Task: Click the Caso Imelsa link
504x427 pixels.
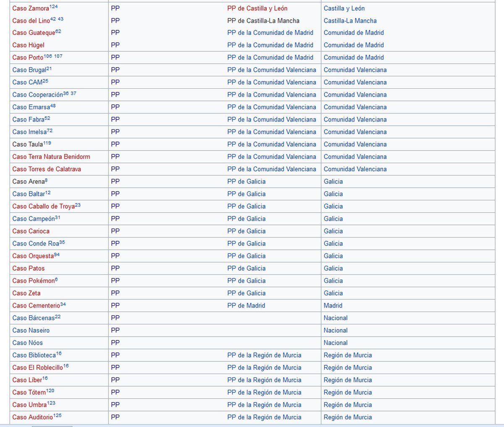Action: 29,132
